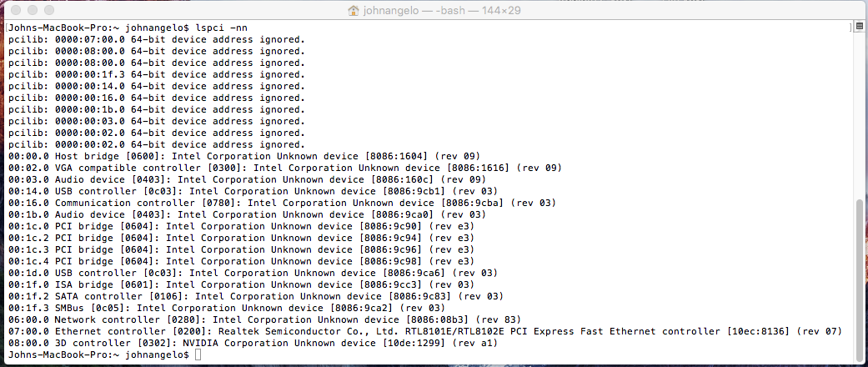Close the Terminal window with red button

[16, 11]
